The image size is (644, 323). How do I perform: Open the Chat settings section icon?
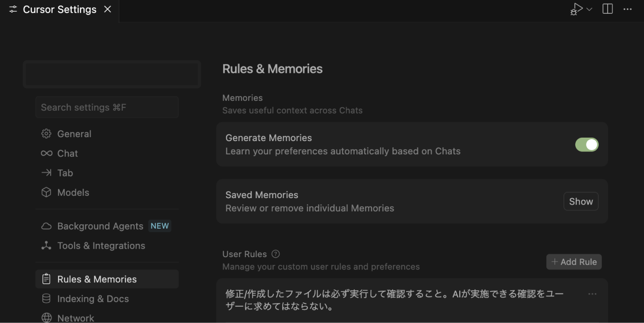[46, 153]
